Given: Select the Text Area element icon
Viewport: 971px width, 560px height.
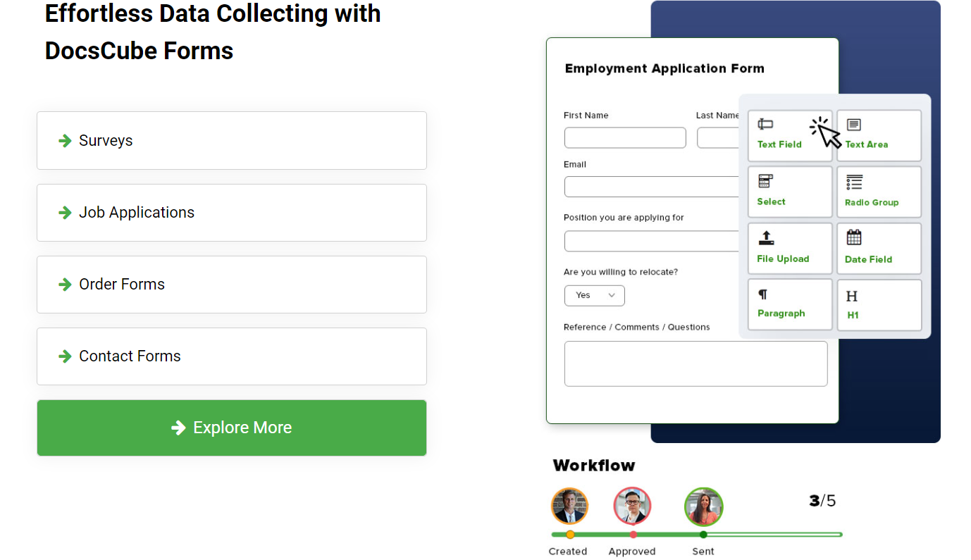Looking at the screenshot, I should tap(854, 125).
